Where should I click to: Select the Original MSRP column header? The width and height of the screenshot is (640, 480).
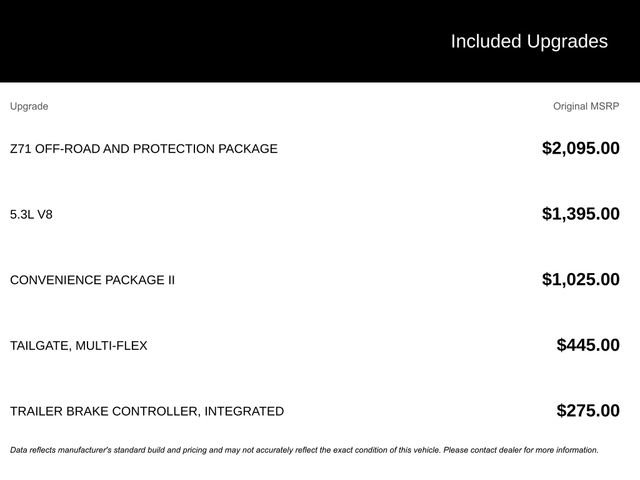586,106
